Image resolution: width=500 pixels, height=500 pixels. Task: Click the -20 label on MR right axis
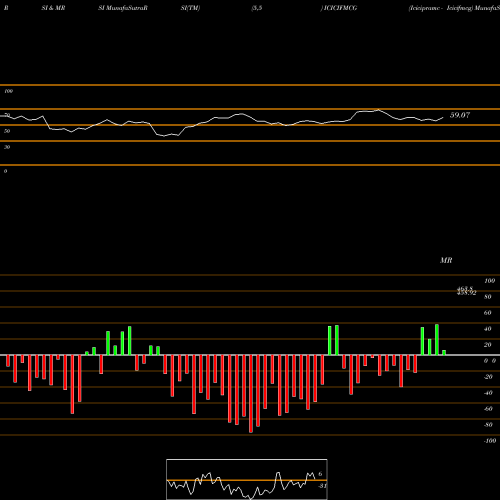pos(488,377)
